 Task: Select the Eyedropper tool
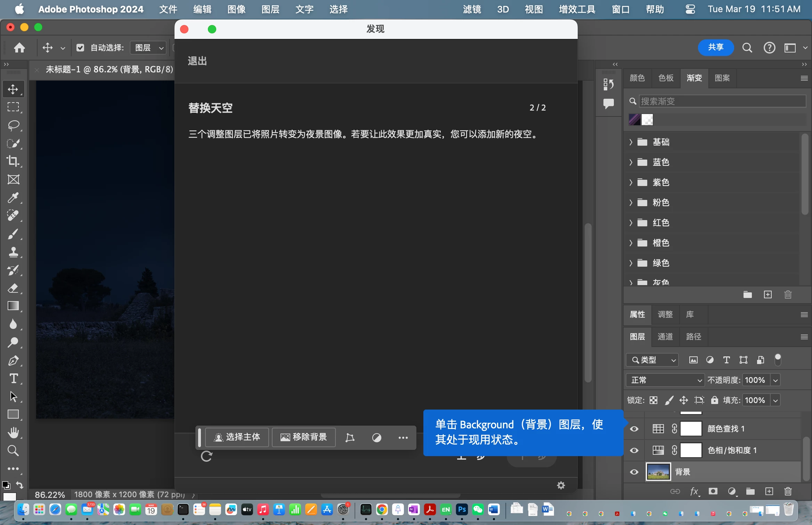coord(13,197)
